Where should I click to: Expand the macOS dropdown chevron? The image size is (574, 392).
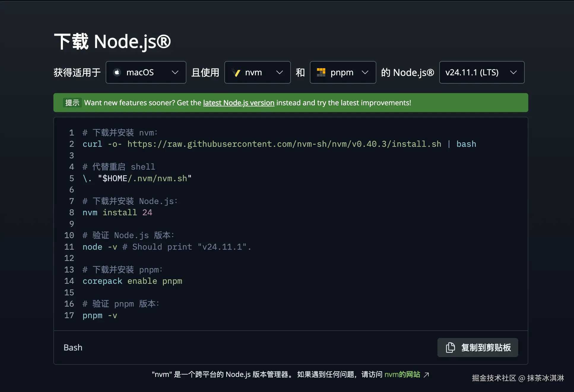tap(175, 72)
